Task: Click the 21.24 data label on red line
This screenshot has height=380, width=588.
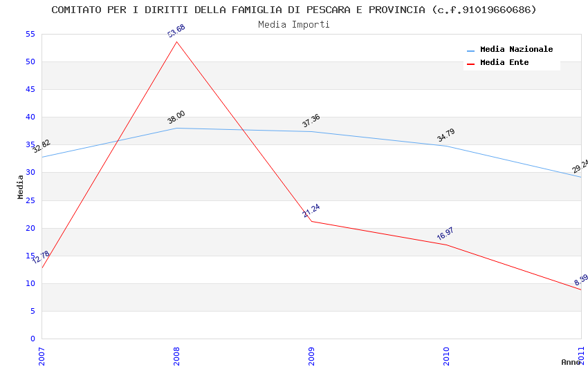Action: [311, 211]
